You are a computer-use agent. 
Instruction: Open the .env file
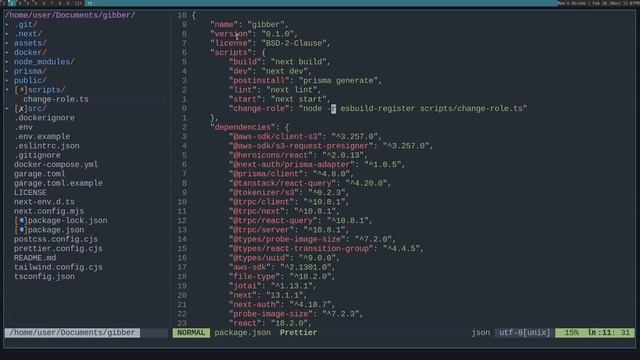(23, 127)
